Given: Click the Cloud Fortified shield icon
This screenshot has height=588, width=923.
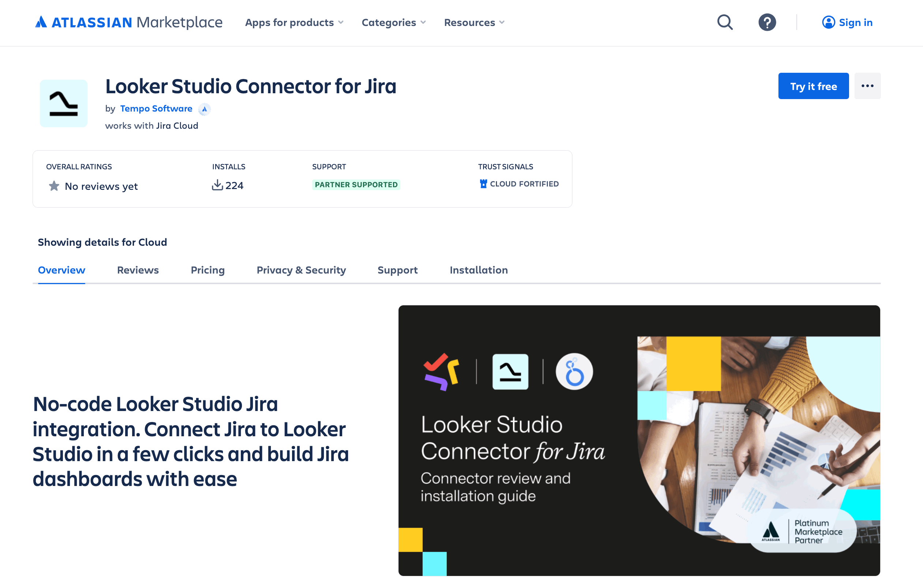Looking at the screenshot, I should point(483,184).
